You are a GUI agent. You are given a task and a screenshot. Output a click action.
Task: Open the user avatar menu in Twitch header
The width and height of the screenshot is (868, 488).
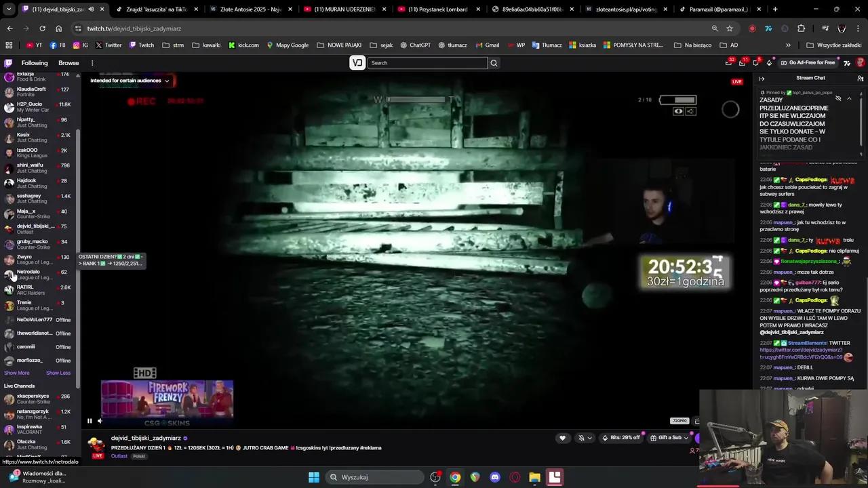pyautogui.click(x=861, y=63)
